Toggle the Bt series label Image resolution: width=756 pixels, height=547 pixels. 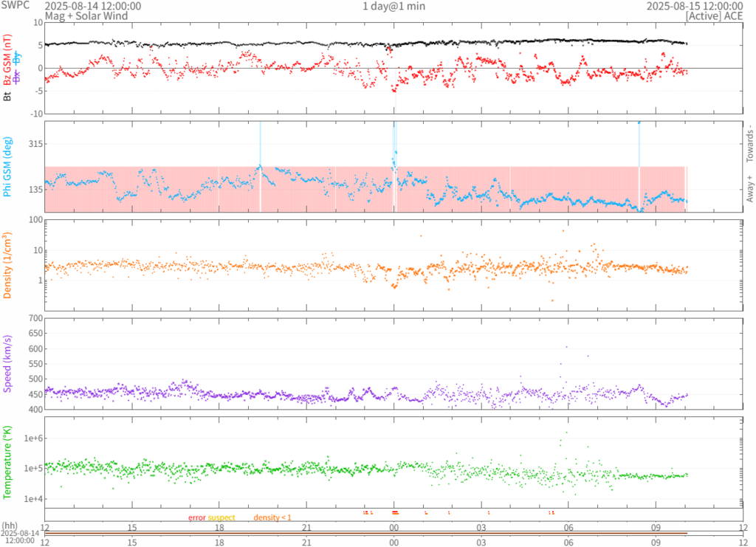pos(8,95)
